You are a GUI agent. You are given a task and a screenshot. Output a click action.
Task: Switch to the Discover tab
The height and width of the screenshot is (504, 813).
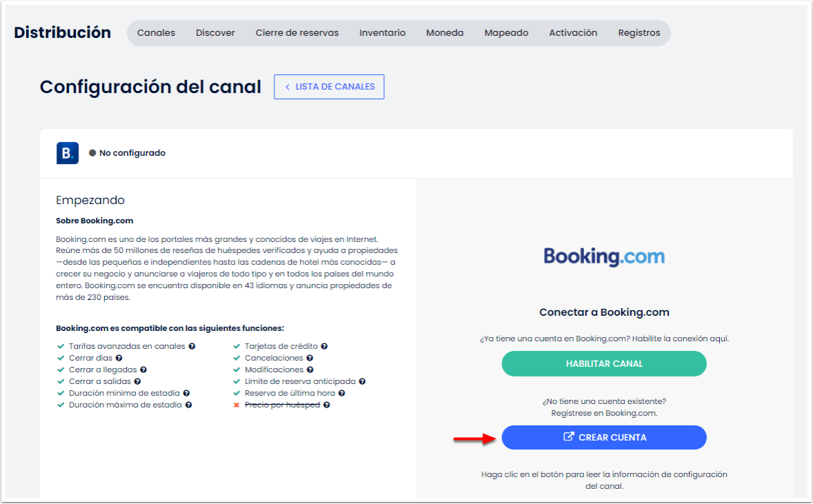point(215,32)
